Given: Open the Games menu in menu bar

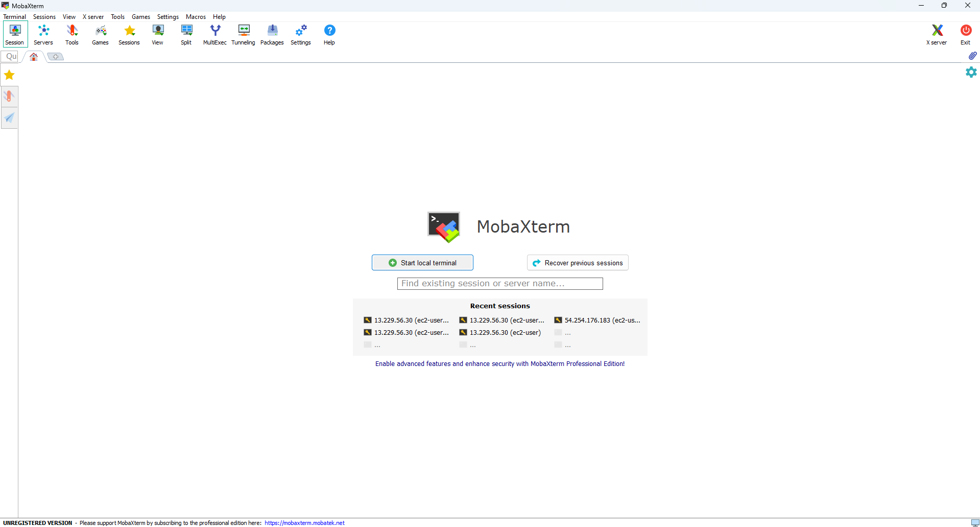Looking at the screenshot, I should pyautogui.click(x=141, y=17).
